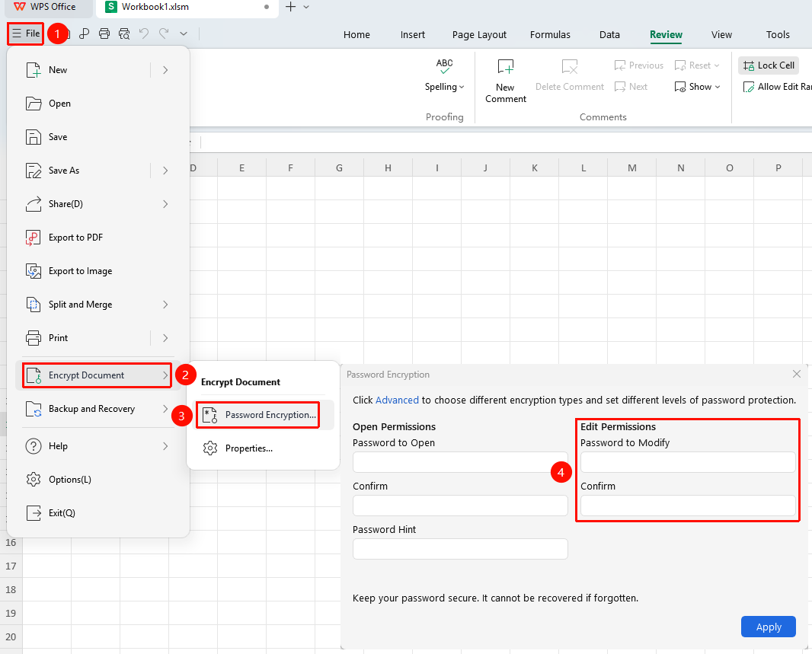This screenshot has height=654, width=812.
Task: Click the Password Hint field
Action: click(460, 548)
